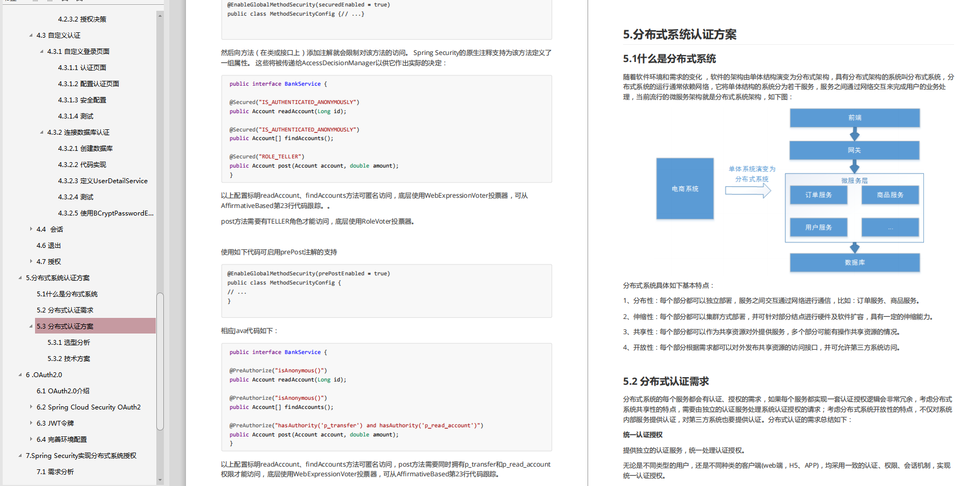Open bookmark 4.6 退出
This screenshot has width=980, height=486.
tap(49, 246)
